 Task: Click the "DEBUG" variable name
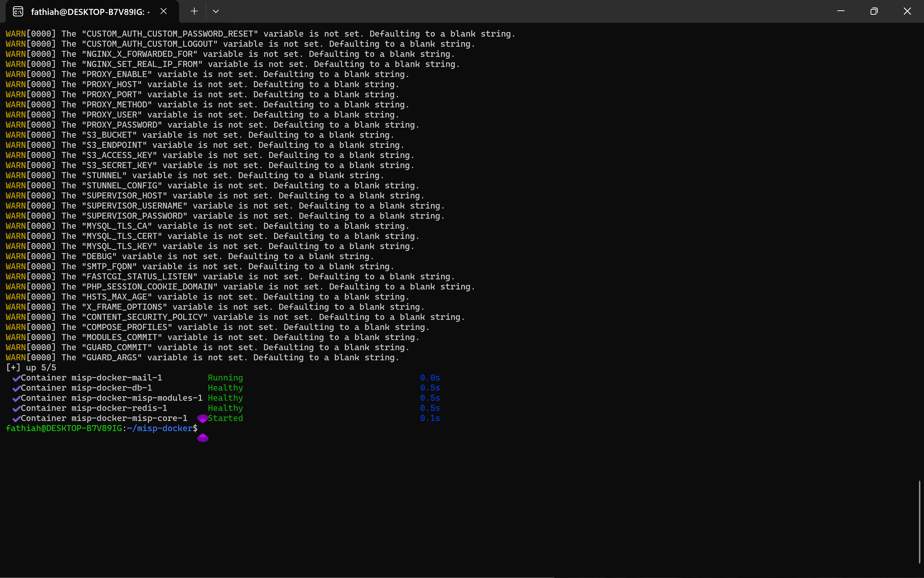(x=99, y=256)
